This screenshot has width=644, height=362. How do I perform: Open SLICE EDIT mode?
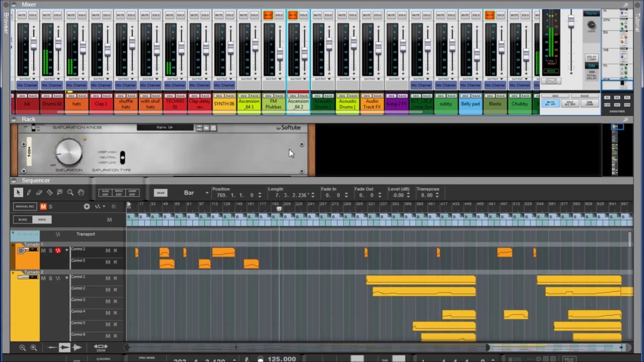point(106,193)
